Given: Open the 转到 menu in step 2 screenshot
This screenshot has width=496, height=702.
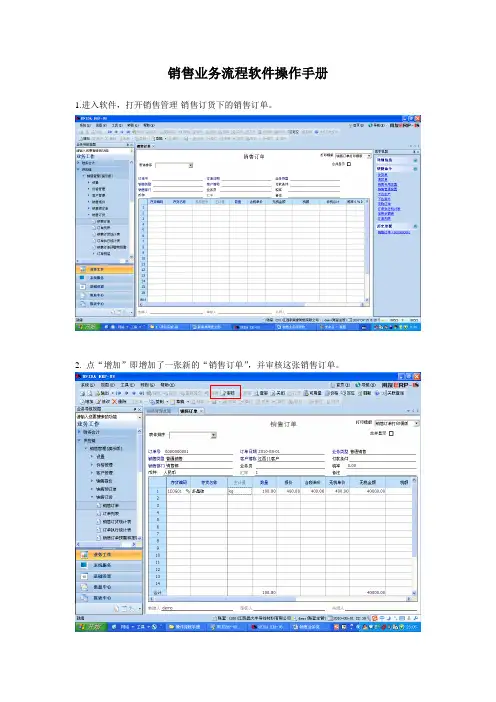Looking at the screenshot, I should 147,385.
